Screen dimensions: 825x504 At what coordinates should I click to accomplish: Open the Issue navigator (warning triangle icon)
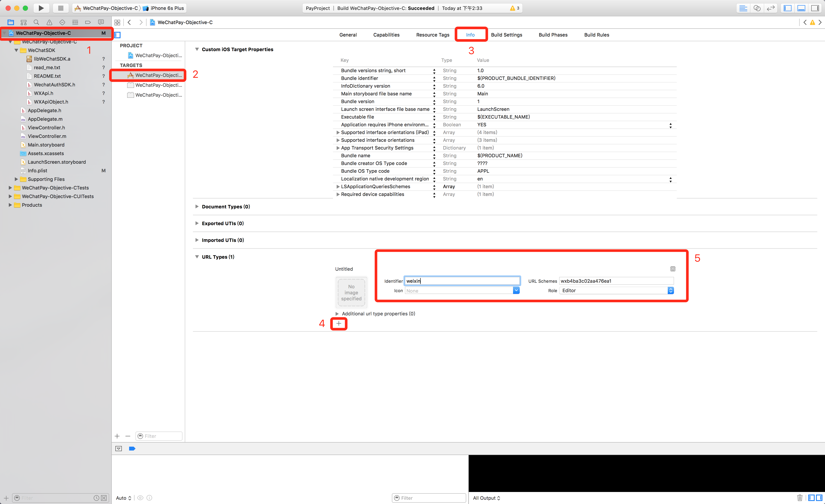click(49, 22)
